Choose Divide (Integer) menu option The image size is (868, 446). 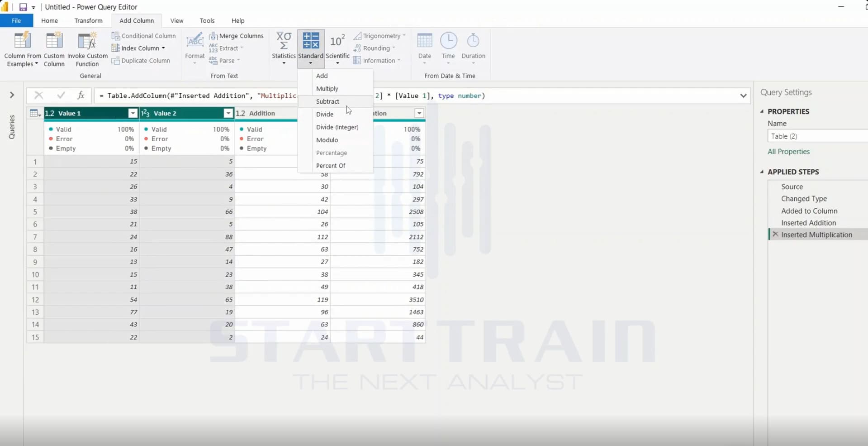point(335,127)
